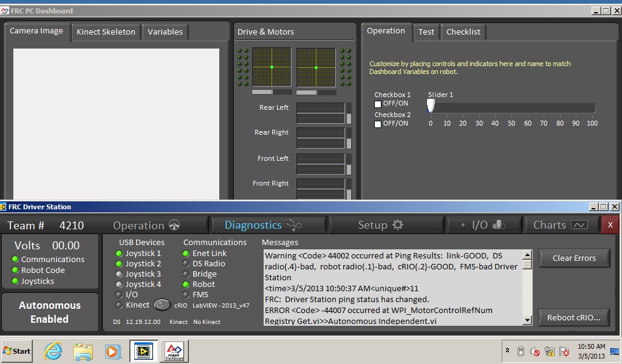Select the Dashboard Operation tab with Checkbox controls
Viewport: 622px width, 364px height.
coord(386,31)
